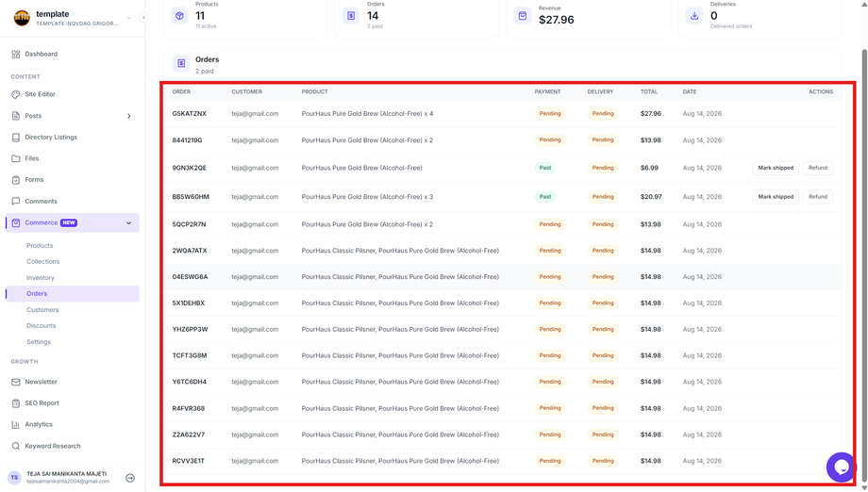This screenshot has width=868, height=492.
Task: Open Collections in Commerce submenu
Action: 43,261
